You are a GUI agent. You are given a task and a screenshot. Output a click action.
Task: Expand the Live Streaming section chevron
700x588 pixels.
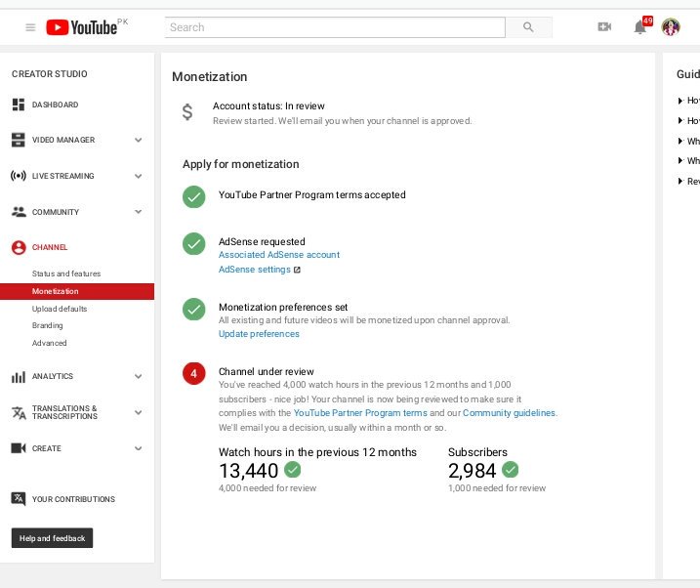pos(139,177)
